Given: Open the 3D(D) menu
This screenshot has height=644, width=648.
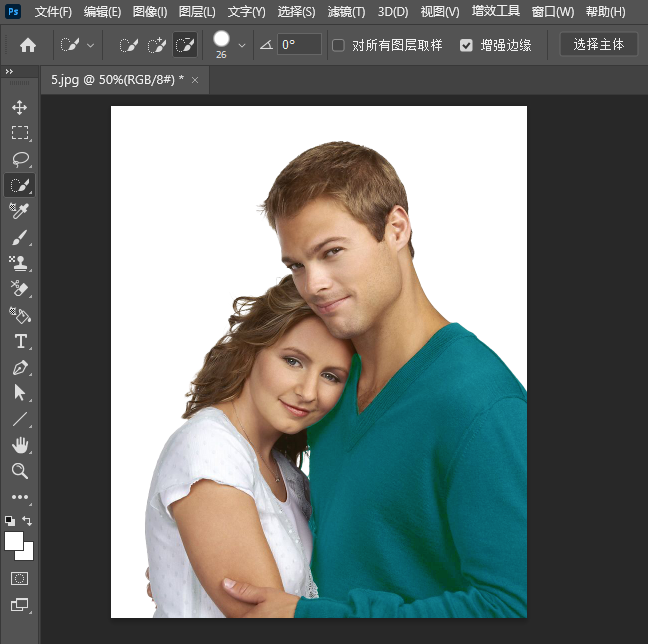Looking at the screenshot, I should [393, 12].
